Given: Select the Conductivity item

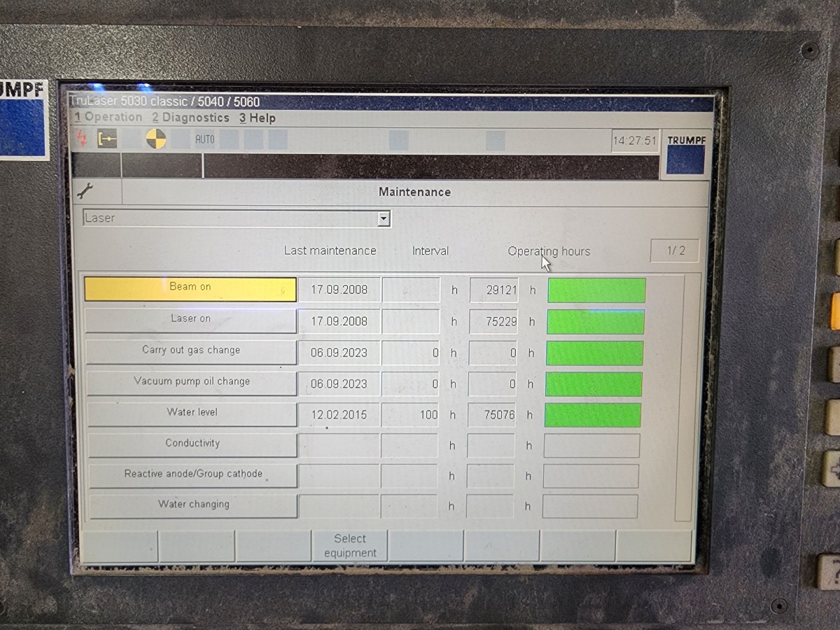Looking at the screenshot, I should click(192, 444).
